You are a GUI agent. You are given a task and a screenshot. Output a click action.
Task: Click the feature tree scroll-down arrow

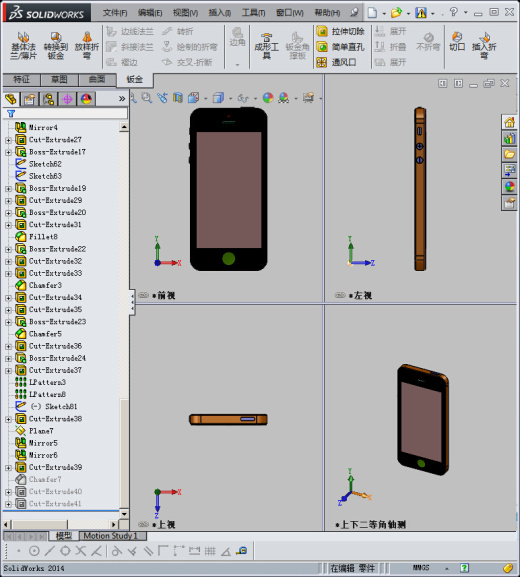click(x=124, y=514)
